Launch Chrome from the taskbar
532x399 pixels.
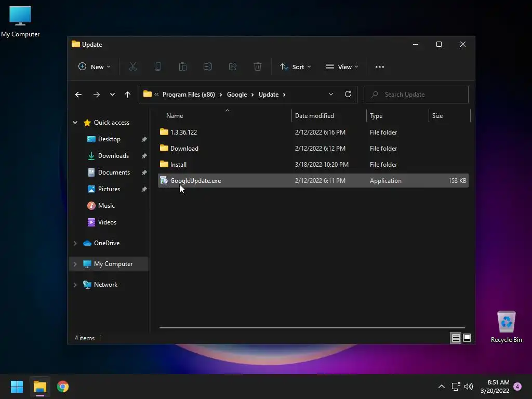(63, 387)
